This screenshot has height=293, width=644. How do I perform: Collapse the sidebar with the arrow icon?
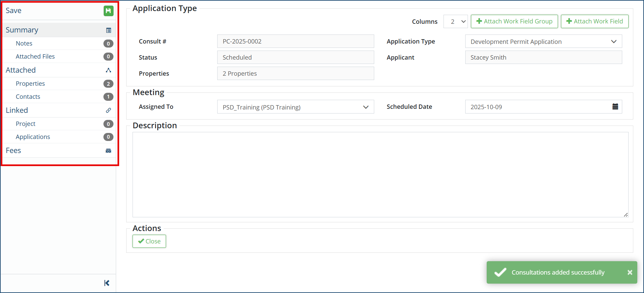coord(107,283)
